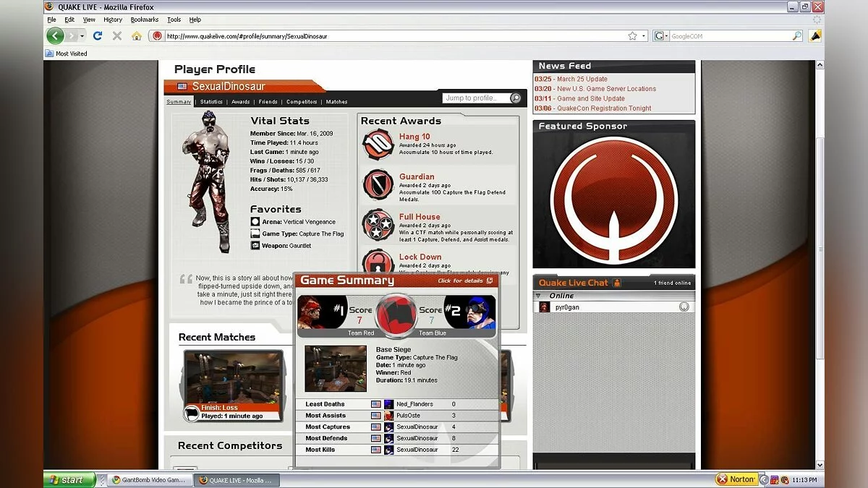The width and height of the screenshot is (868, 488).
Task: Open QuakeCon Registration Tonight news link
Action: (604, 108)
